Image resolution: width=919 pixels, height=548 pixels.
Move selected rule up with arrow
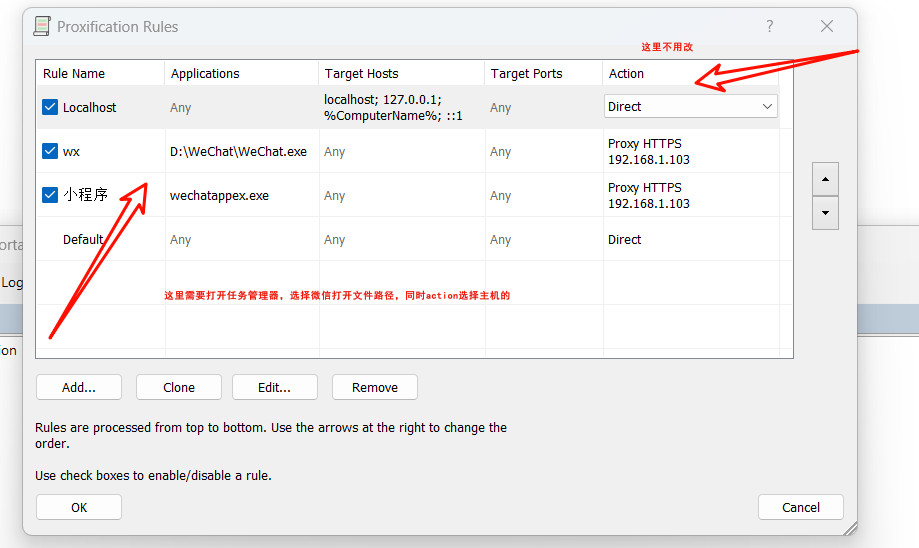tap(825, 179)
